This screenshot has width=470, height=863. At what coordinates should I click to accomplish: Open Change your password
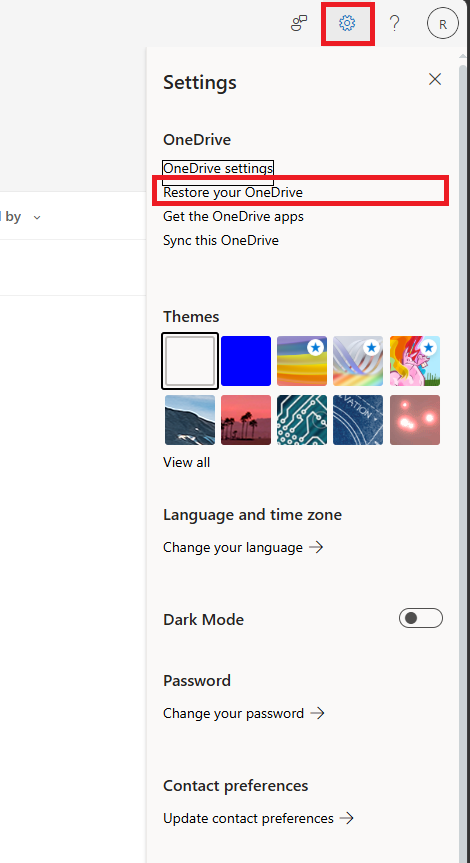[x=244, y=713]
